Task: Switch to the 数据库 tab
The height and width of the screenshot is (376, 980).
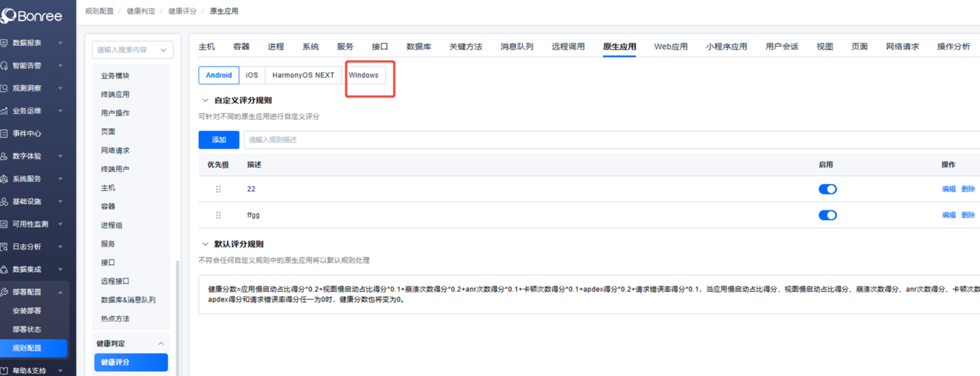Action: point(419,47)
